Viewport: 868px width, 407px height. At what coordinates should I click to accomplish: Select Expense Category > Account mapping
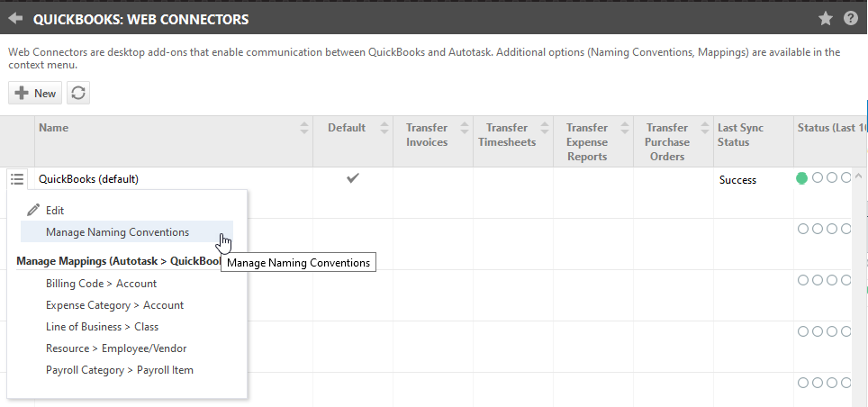pyautogui.click(x=114, y=305)
